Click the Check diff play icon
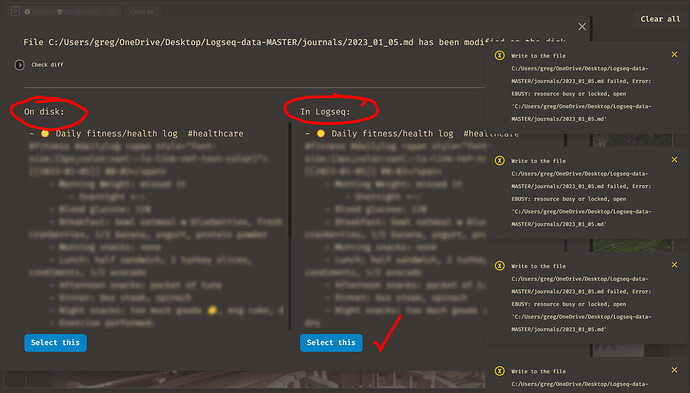 (19, 65)
